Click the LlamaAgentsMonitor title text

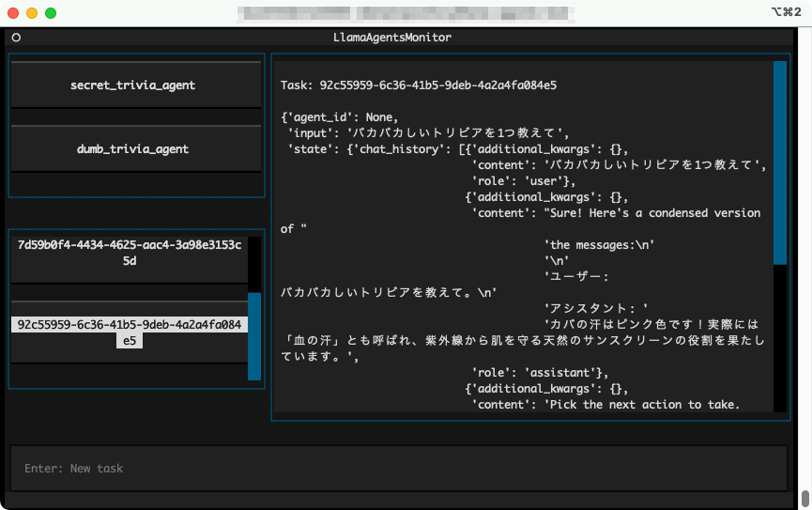coord(392,38)
